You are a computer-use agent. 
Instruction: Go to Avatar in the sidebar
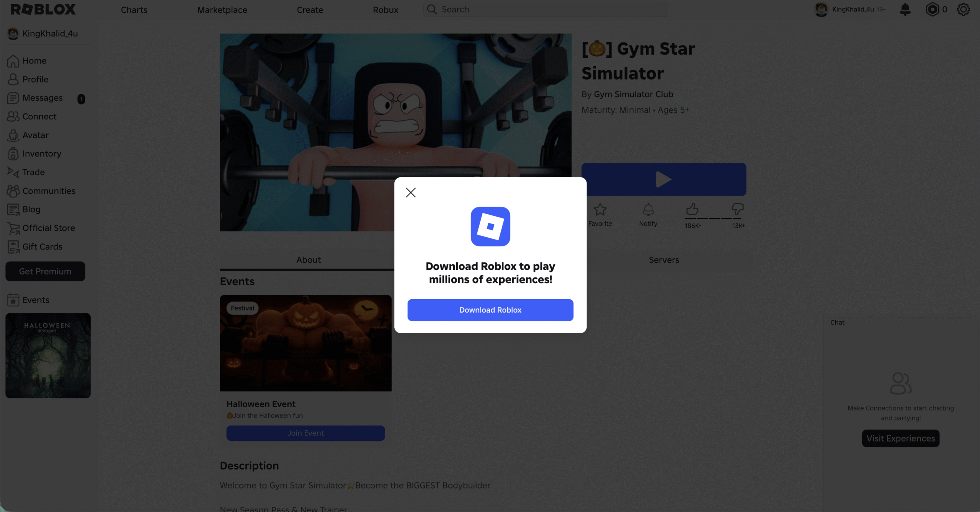tap(35, 135)
